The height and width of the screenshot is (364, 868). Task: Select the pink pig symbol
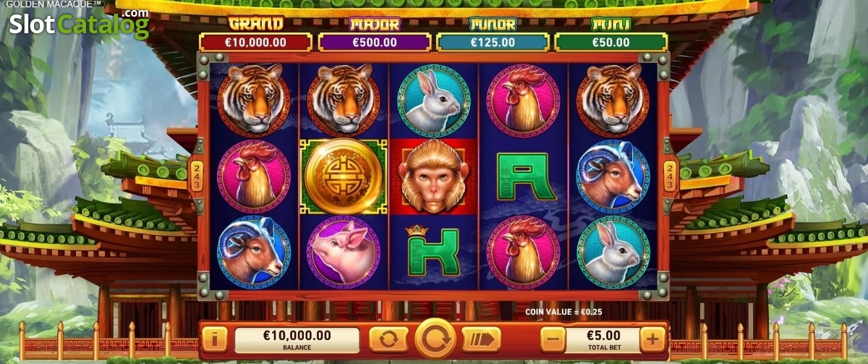coord(344,252)
